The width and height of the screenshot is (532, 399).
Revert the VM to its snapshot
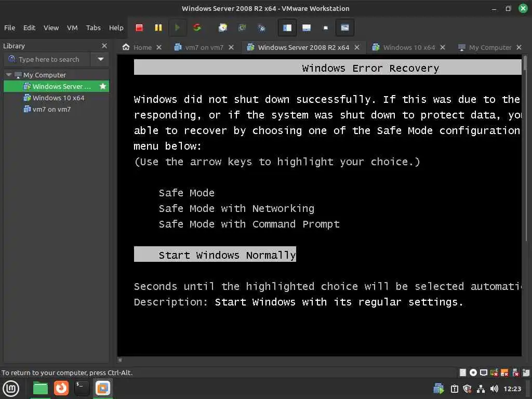pyautogui.click(x=242, y=28)
